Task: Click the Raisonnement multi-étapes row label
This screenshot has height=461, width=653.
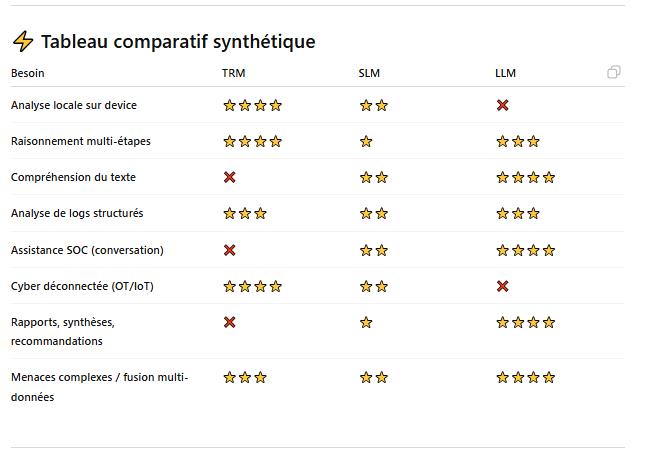Action: coord(81,141)
